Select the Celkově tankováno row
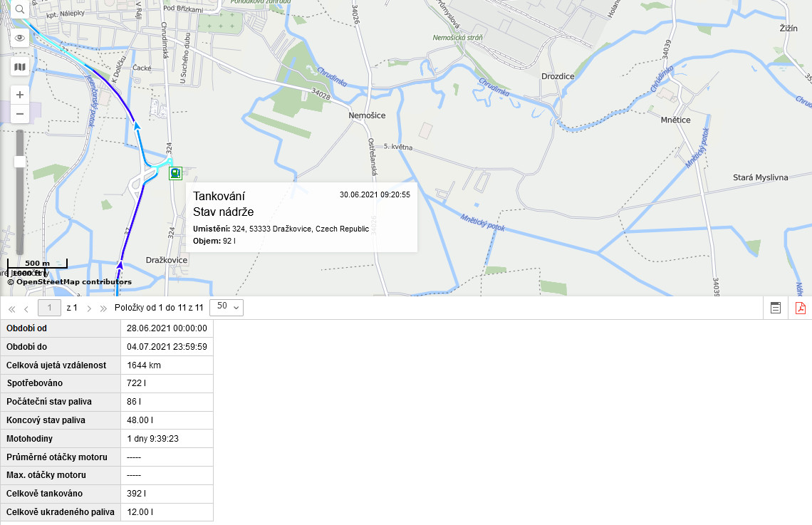The width and height of the screenshot is (812, 525). tap(107, 494)
